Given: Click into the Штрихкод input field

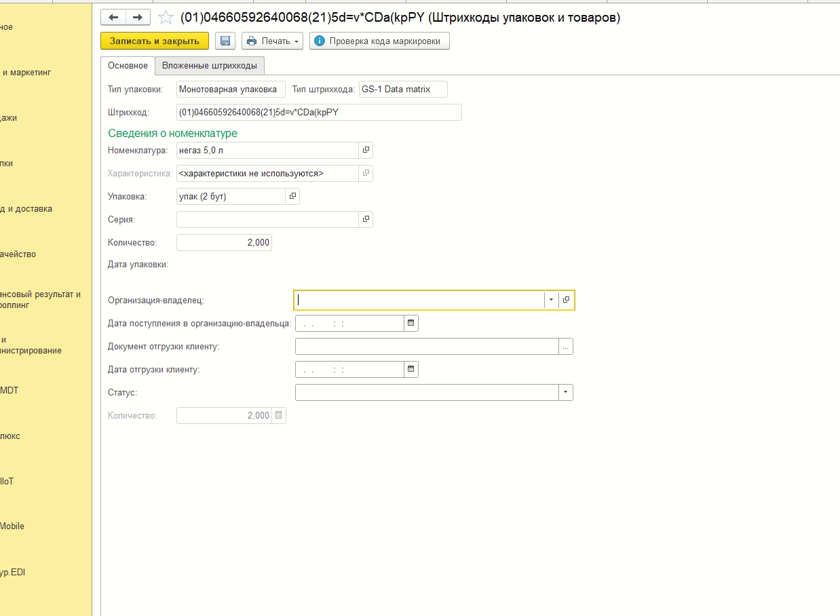Looking at the screenshot, I should (x=318, y=112).
